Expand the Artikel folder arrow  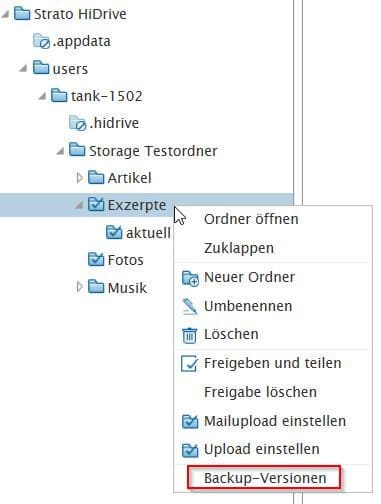point(79,178)
